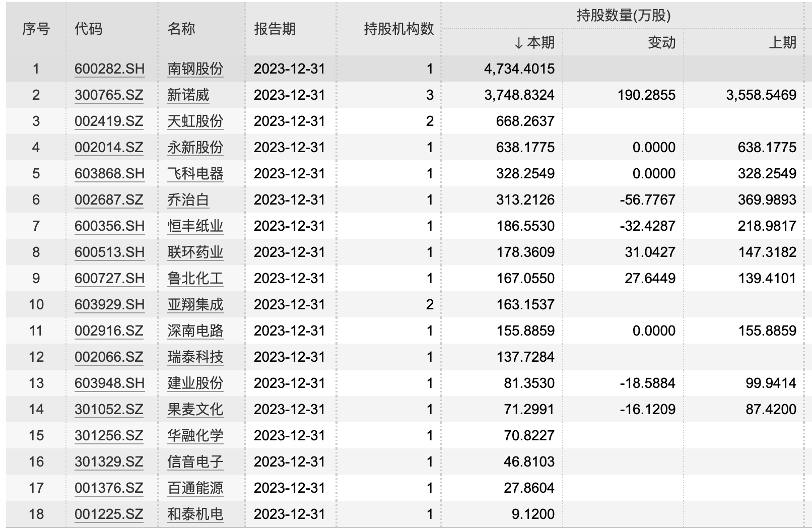
Task: Open stock link 百通能源
Action: [x=195, y=488]
